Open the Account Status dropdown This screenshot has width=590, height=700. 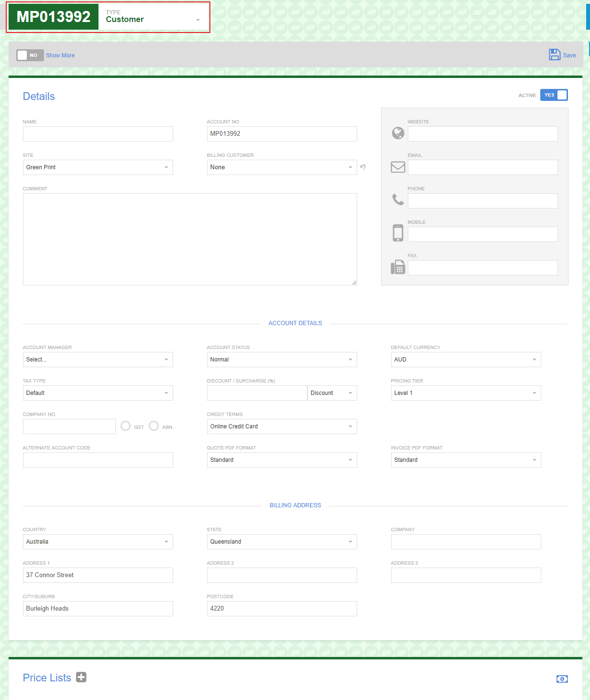pos(282,360)
